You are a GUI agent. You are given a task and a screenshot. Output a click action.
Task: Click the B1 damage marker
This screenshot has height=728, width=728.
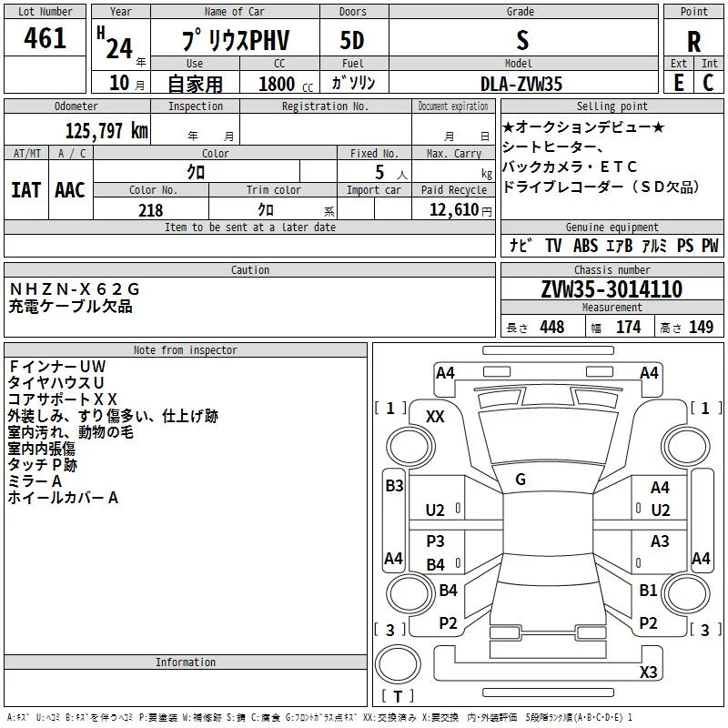point(648,591)
